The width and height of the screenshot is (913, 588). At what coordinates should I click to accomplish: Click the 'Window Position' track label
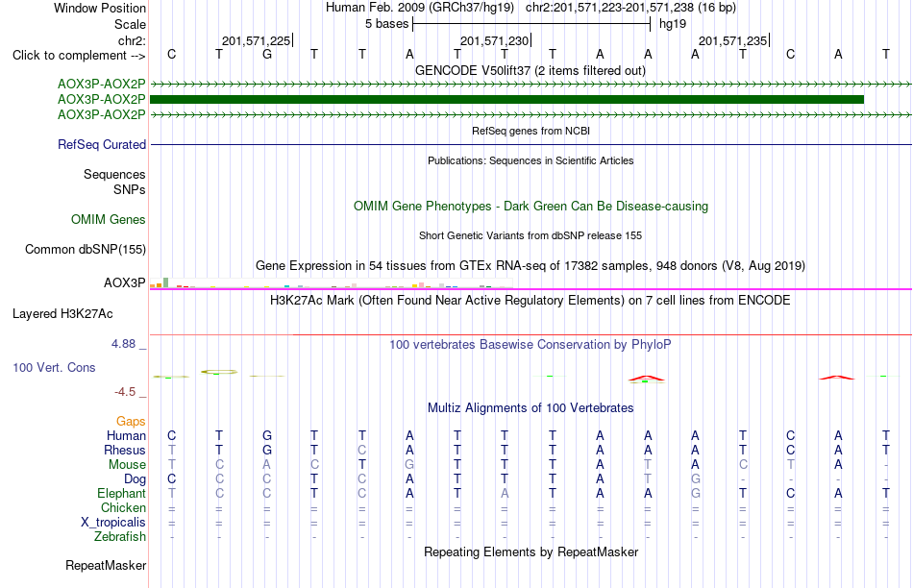click(x=100, y=8)
